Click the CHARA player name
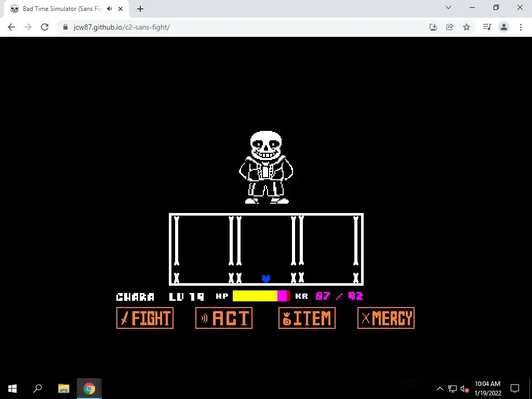This screenshot has height=399, width=532. pyautogui.click(x=135, y=297)
